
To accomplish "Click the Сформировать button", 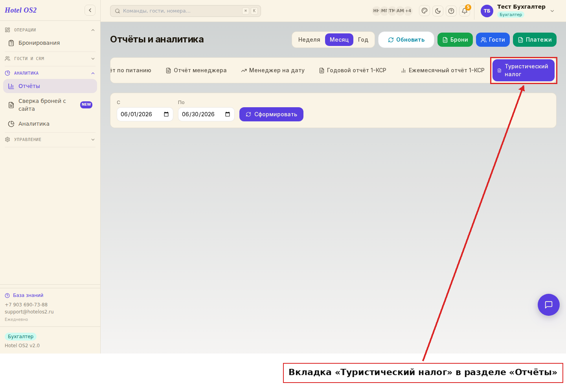I will 271,114.
